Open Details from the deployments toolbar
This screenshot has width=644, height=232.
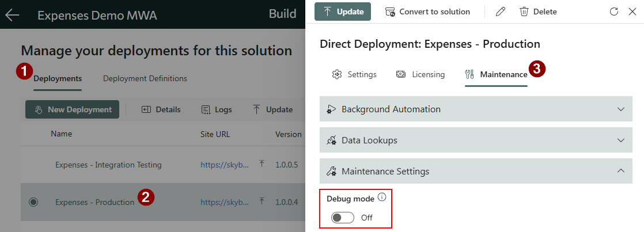(x=161, y=109)
